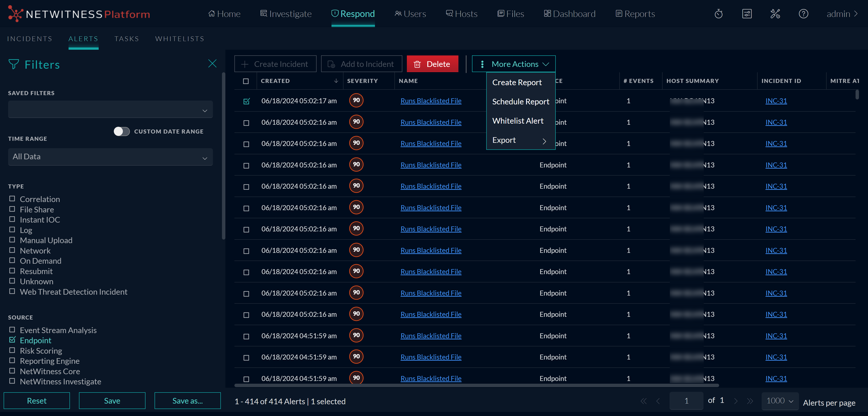868x416 pixels.
Task: Switch to the Incidents tab
Action: point(30,39)
